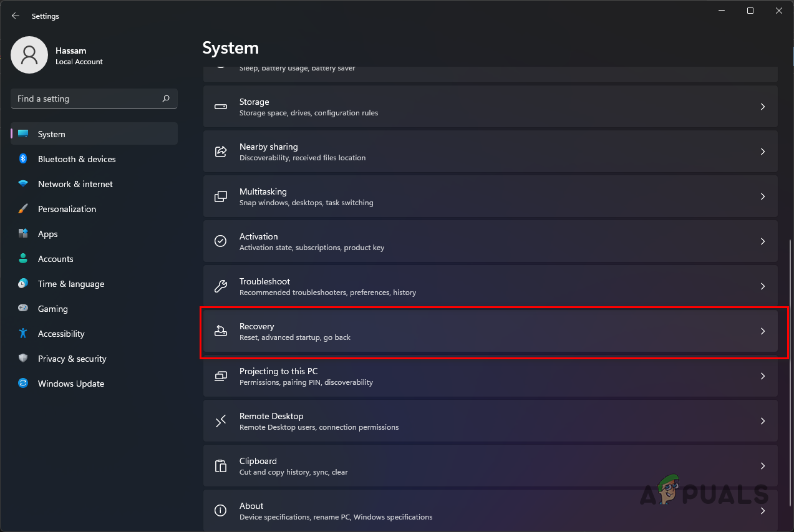Viewport: 794px width, 532px height.
Task: Click the Recovery icon
Action: (220, 331)
